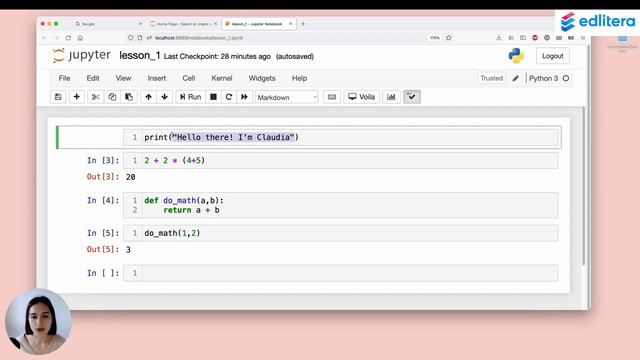This screenshot has height=360, width=640.
Task: Click the empty code cell at bottom
Action: (x=340, y=273)
